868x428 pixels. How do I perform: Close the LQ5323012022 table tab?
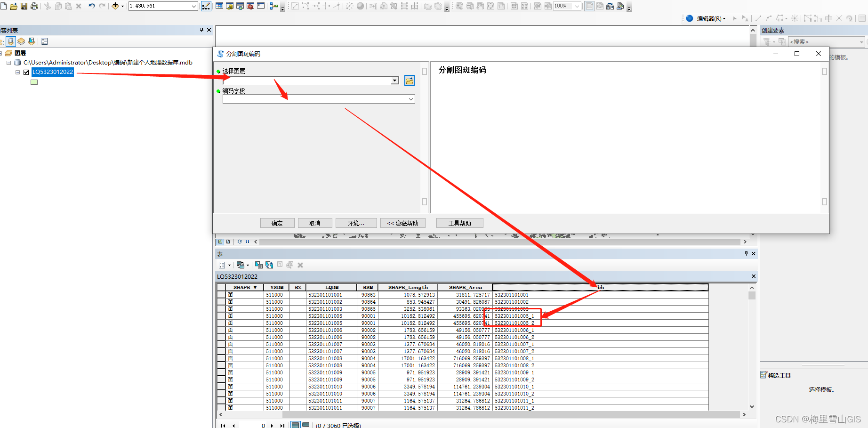[x=754, y=276]
